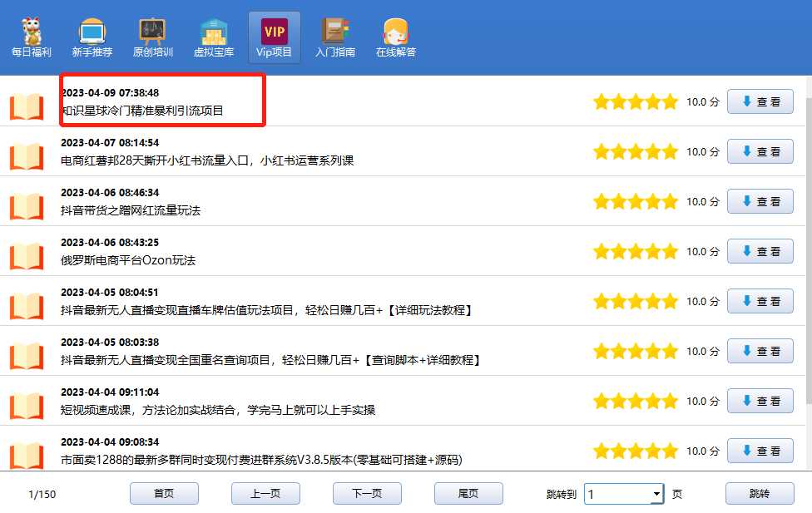This screenshot has width=812, height=513.
Task: Select title 抖音最新无人直播变现直播车牌估值玩法项目
Action: (266, 310)
